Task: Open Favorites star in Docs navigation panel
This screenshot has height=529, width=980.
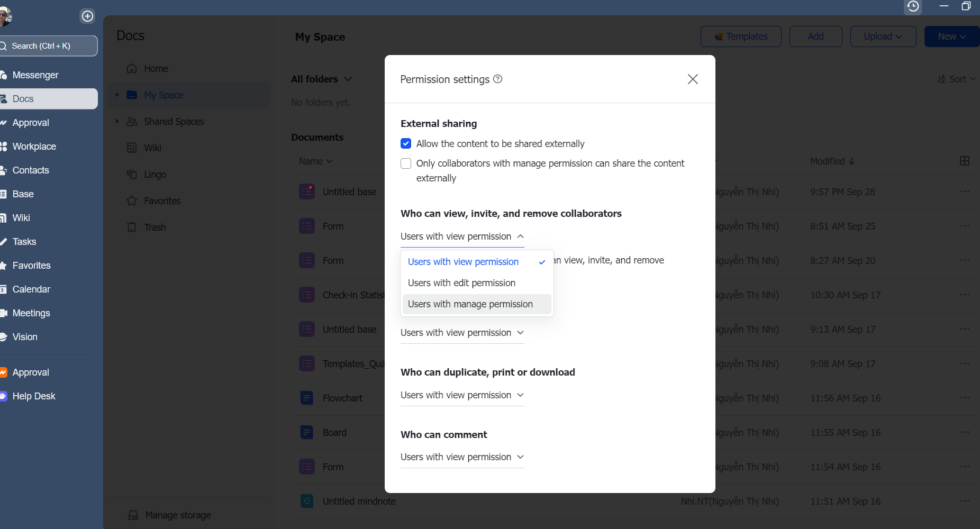Action: (x=132, y=201)
